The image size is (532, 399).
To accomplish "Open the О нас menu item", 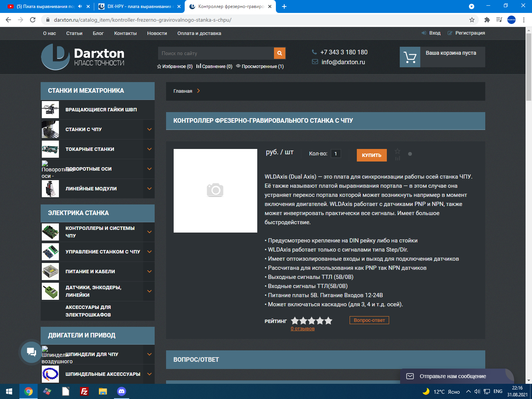I will coord(49,33).
